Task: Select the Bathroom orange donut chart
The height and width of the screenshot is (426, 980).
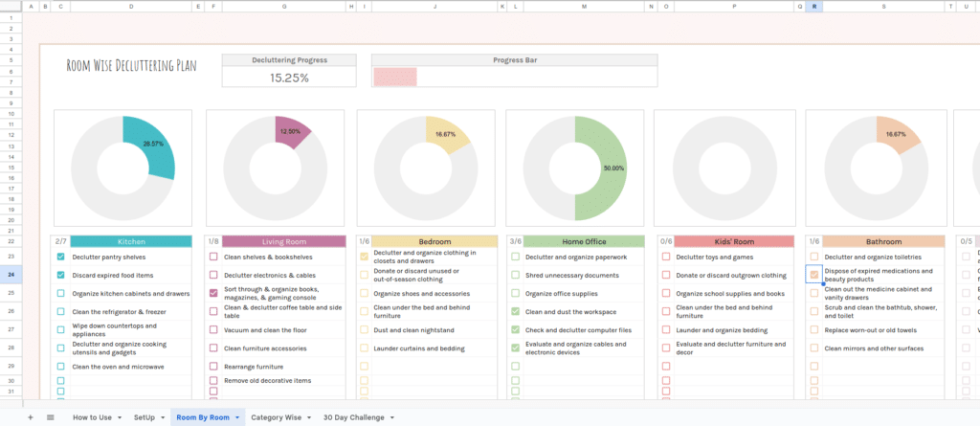Action: point(877,168)
